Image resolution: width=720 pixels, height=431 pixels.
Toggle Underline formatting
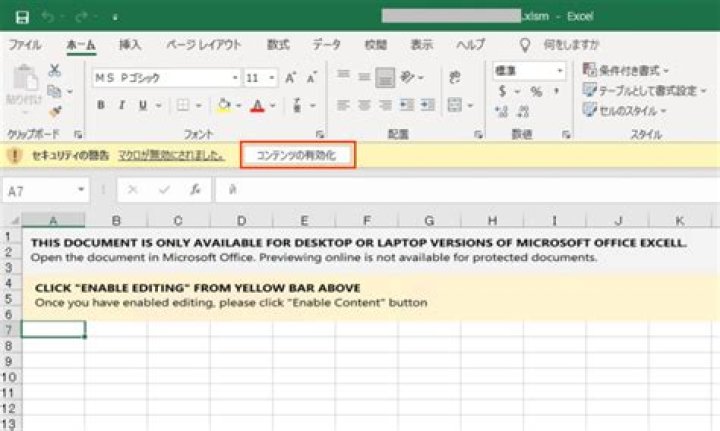[143, 105]
